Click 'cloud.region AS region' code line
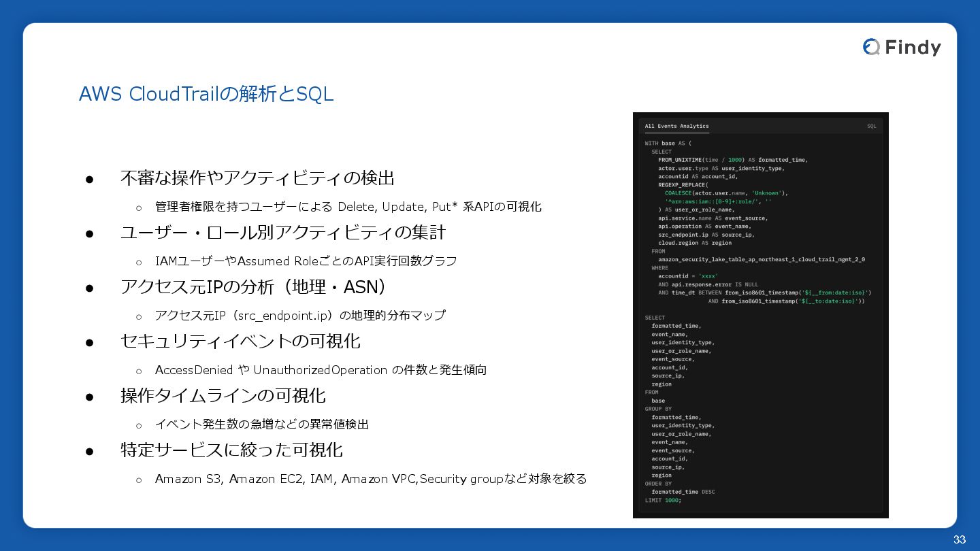The width and height of the screenshot is (980, 551). click(695, 243)
